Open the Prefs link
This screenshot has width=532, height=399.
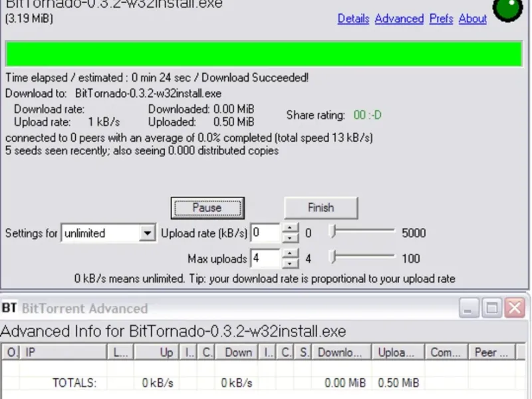tap(441, 19)
